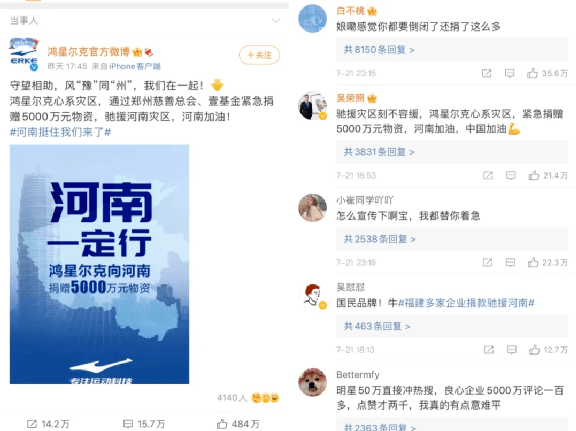The image size is (576, 431).
Task: Follow 鸿星尔克 with the +关注 button
Action: coord(259,55)
